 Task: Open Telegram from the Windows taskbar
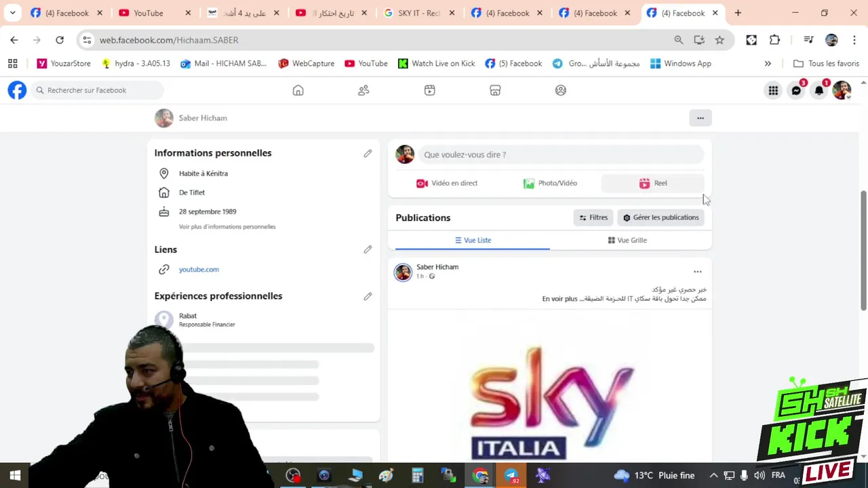[511, 476]
